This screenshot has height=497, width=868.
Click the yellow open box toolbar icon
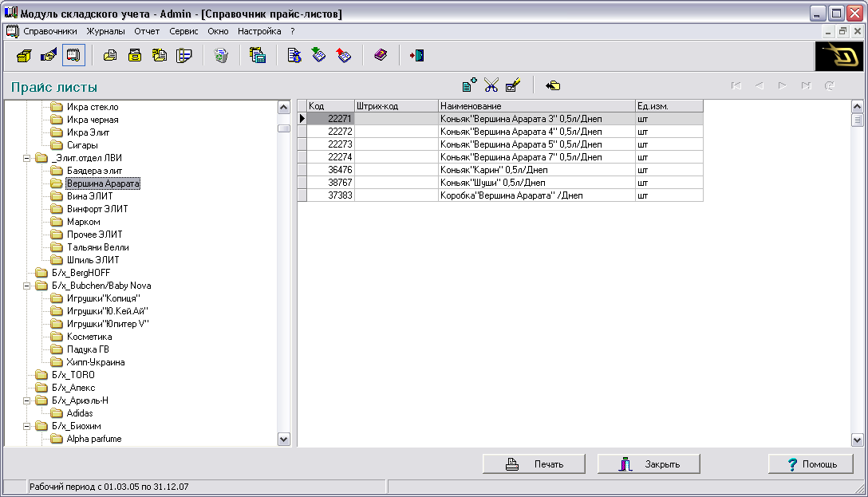(24, 55)
